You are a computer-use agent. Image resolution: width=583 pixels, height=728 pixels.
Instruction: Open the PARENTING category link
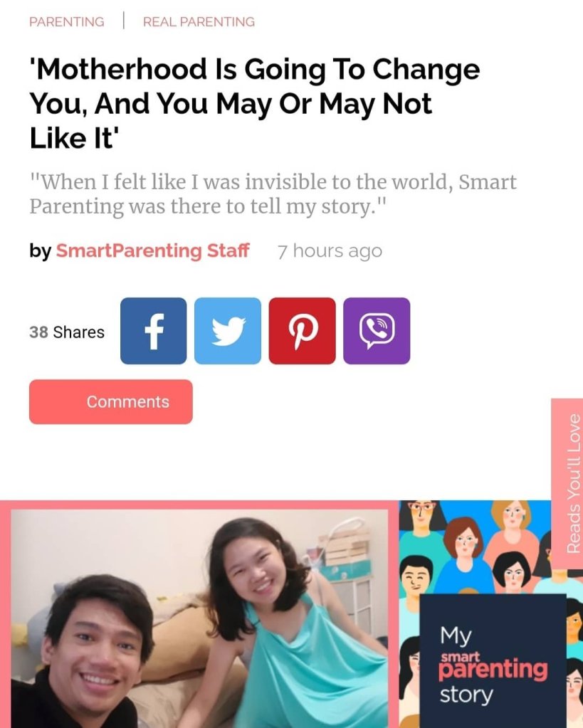pos(67,22)
